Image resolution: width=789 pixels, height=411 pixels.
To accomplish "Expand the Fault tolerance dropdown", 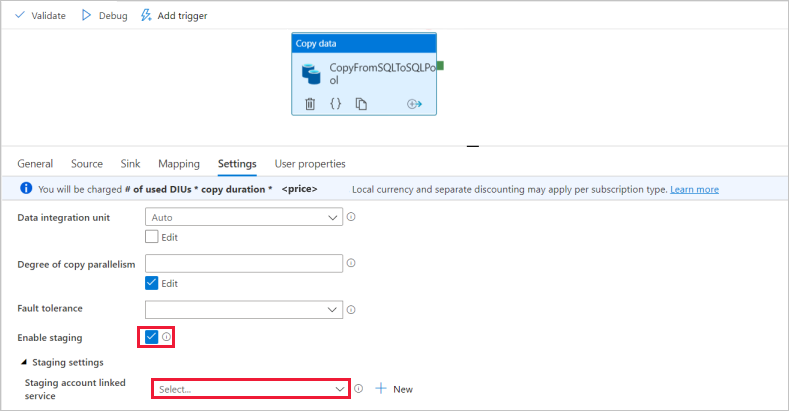I will pyautogui.click(x=244, y=310).
